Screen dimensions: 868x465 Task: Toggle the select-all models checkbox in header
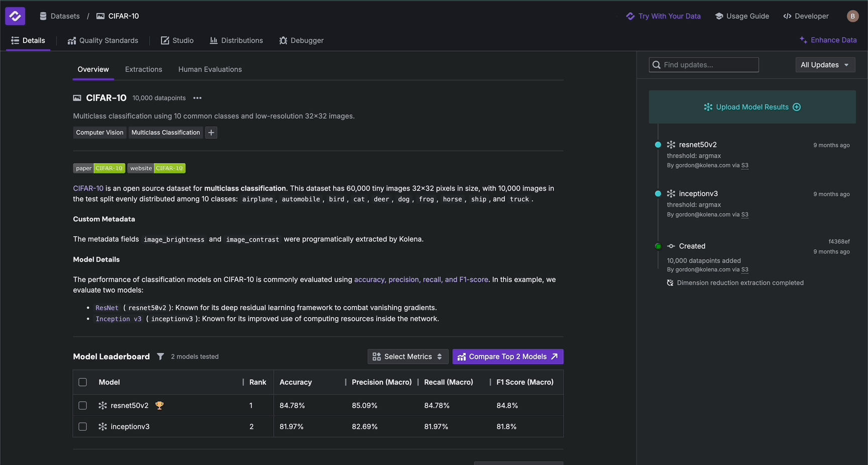(83, 382)
